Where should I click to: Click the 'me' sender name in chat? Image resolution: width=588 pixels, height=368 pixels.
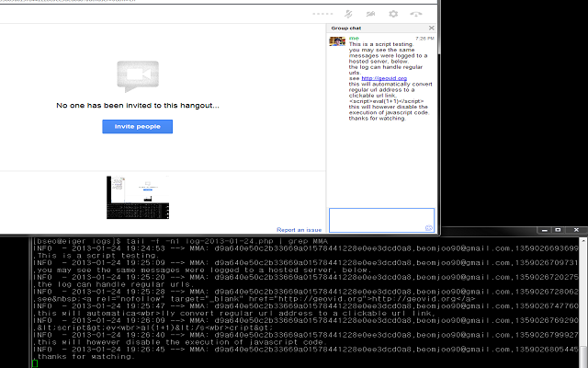click(x=354, y=39)
